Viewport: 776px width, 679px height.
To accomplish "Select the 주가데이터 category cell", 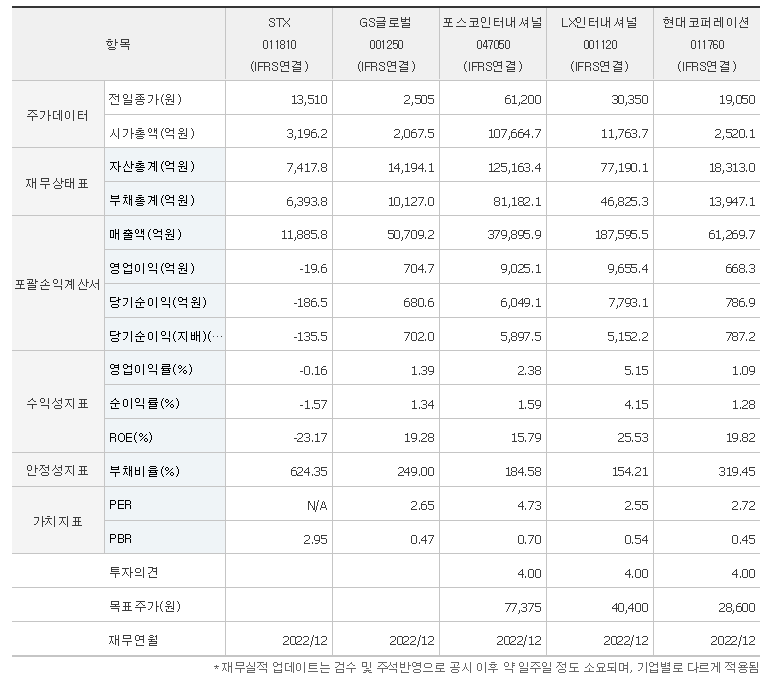I will coord(57,115).
